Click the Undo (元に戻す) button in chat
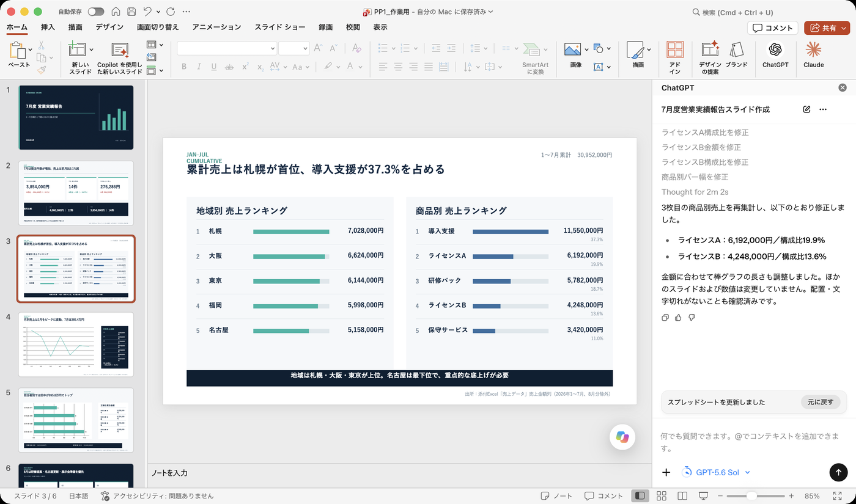This screenshot has width=856, height=504. tap(820, 402)
